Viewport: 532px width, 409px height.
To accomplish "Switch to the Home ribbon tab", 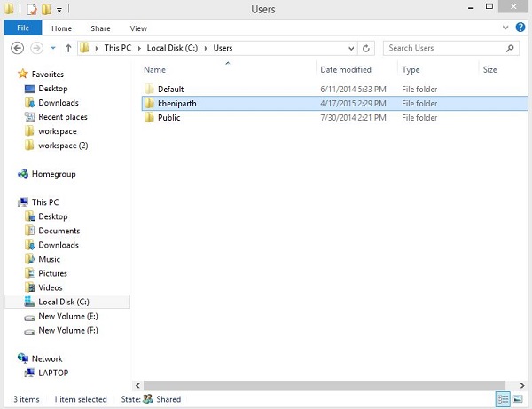I will [x=61, y=28].
